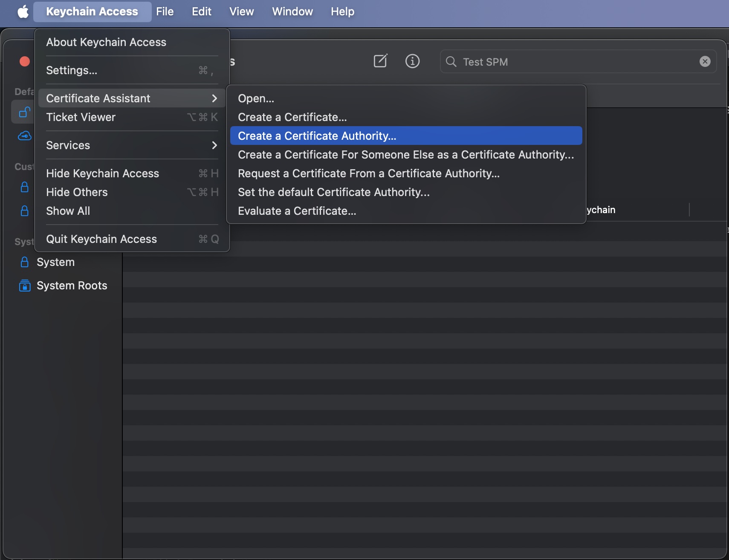
Task: Choose Show All
Action: (132, 211)
